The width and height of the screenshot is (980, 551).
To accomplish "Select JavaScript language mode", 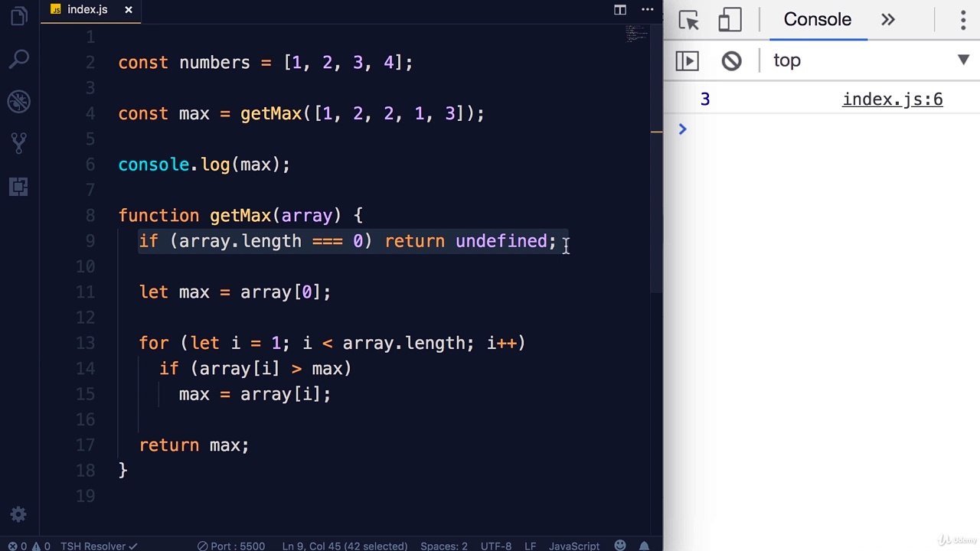I will pyautogui.click(x=574, y=546).
